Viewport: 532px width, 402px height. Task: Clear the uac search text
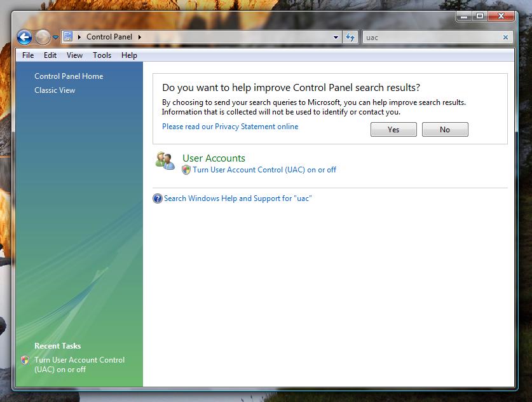point(505,38)
